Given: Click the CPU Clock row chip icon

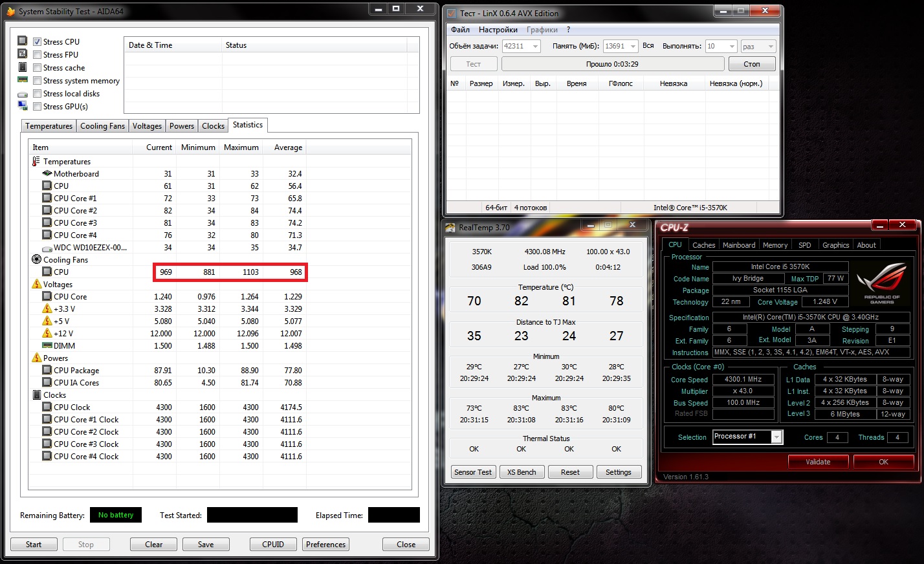Looking at the screenshot, I should click(47, 407).
